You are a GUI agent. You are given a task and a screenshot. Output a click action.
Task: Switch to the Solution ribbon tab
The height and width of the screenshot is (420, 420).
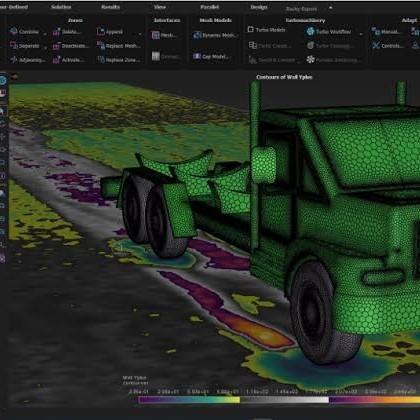[x=61, y=7]
